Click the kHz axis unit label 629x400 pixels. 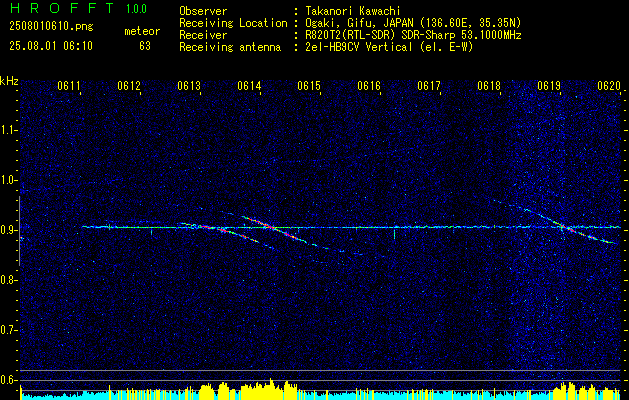pyautogui.click(x=9, y=81)
